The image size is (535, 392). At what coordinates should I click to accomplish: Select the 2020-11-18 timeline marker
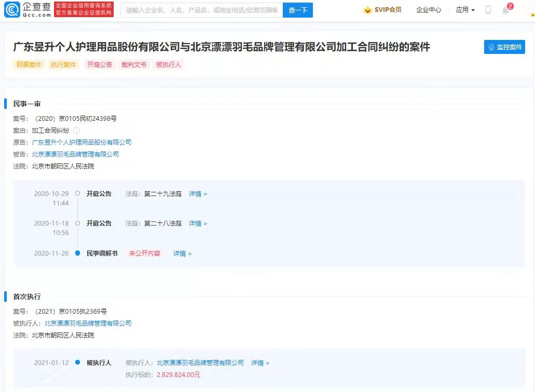(x=77, y=223)
